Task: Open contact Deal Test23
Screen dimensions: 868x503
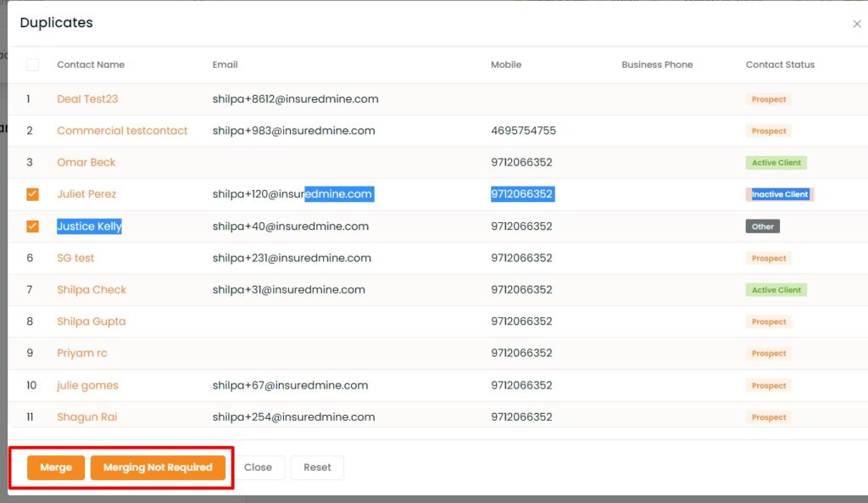Action: [87, 99]
